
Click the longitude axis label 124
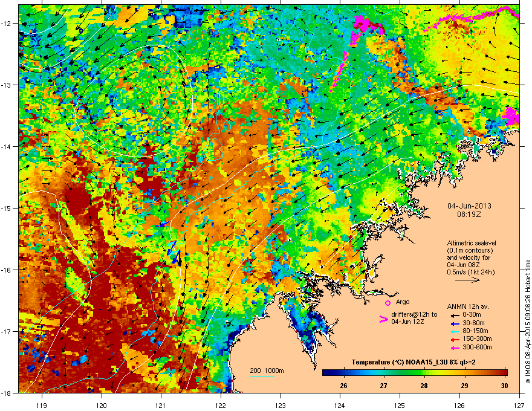tap(340, 405)
